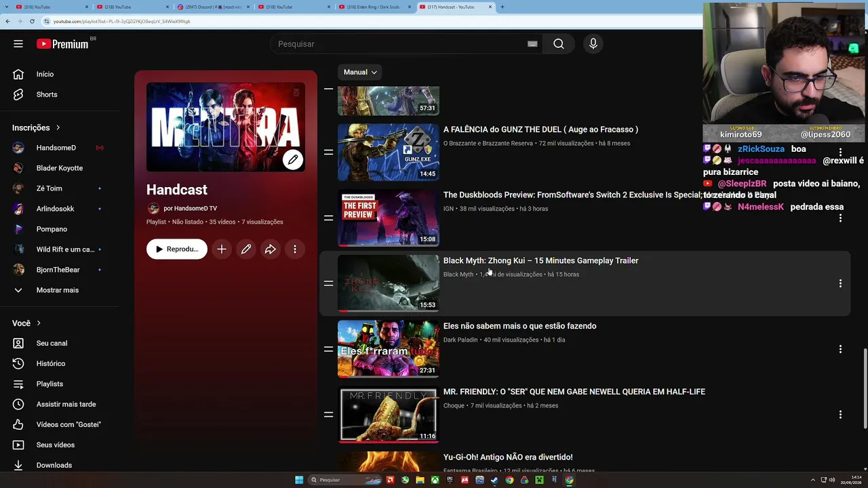Grab the reorder handle for Black Myth video

click(x=328, y=283)
